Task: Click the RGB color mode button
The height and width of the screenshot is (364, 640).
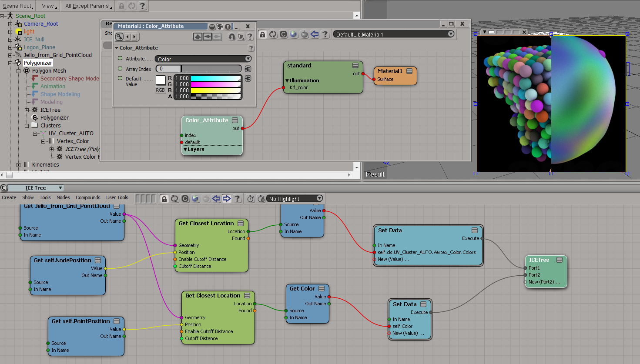Action: (x=160, y=90)
